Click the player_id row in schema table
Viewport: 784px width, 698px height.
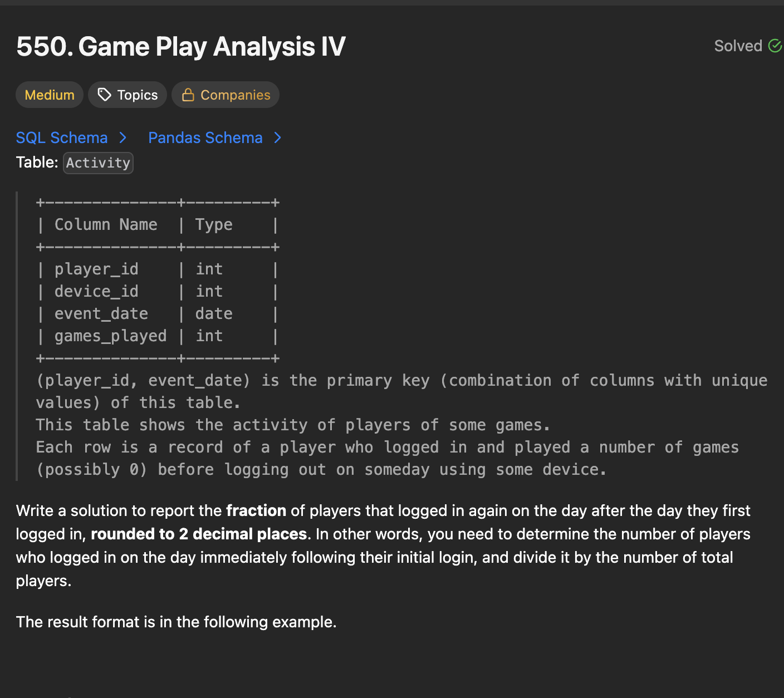click(x=96, y=269)
